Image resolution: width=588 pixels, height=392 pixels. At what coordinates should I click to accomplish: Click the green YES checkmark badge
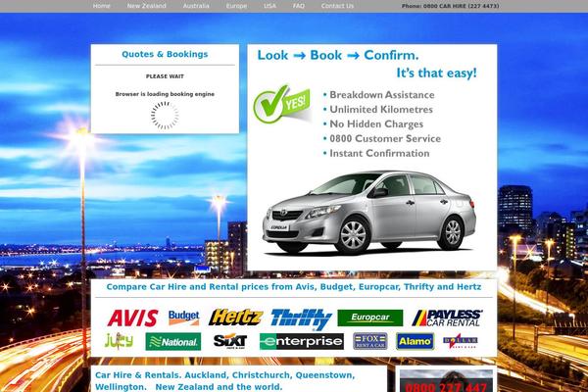pyautogui.click(x=282, y=104)
